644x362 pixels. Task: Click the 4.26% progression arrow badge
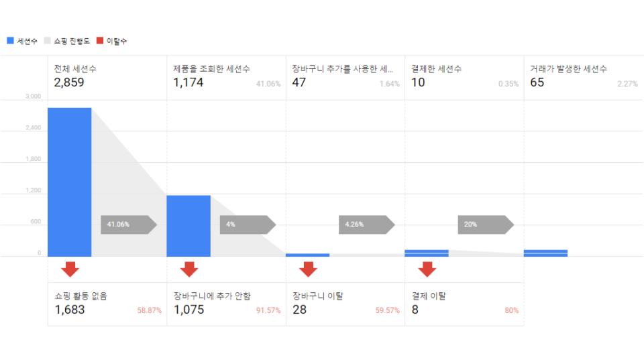click(367, 225)
